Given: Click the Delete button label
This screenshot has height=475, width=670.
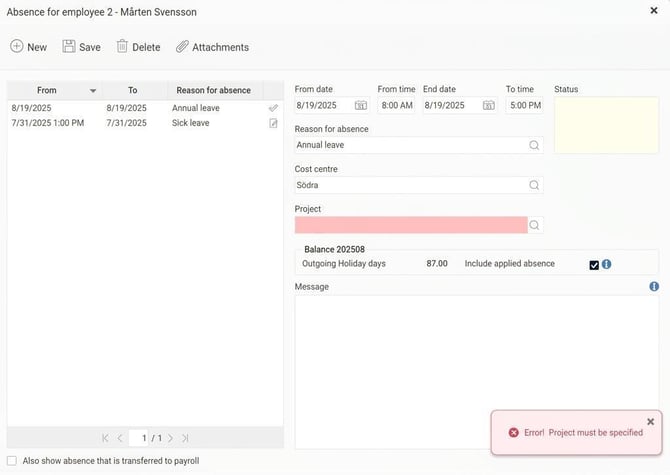Looking at the screenshot, I should (146, 47).
